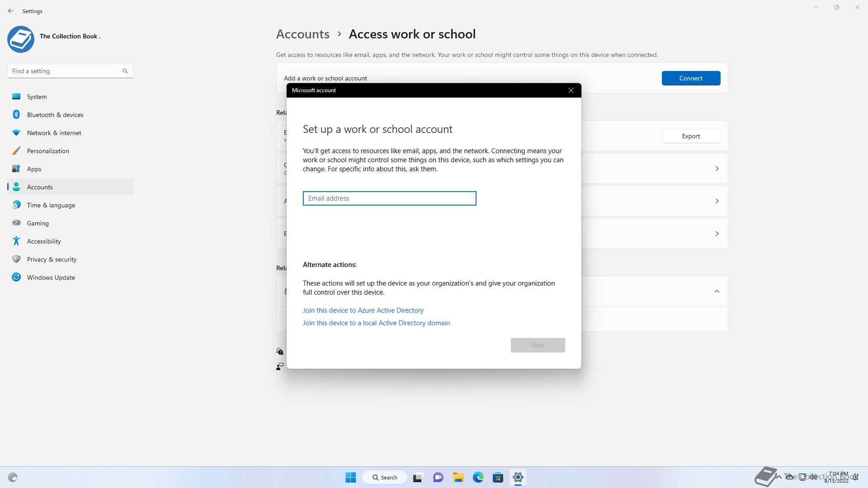Open Task View on the taskbar
Screen dimensions: 868x488
(x=418, y=477)
